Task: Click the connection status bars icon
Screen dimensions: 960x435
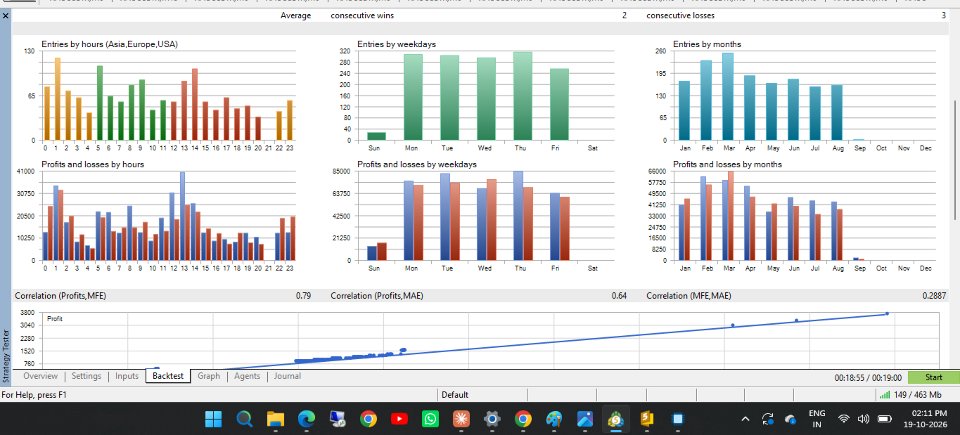Action: (885, 395)
